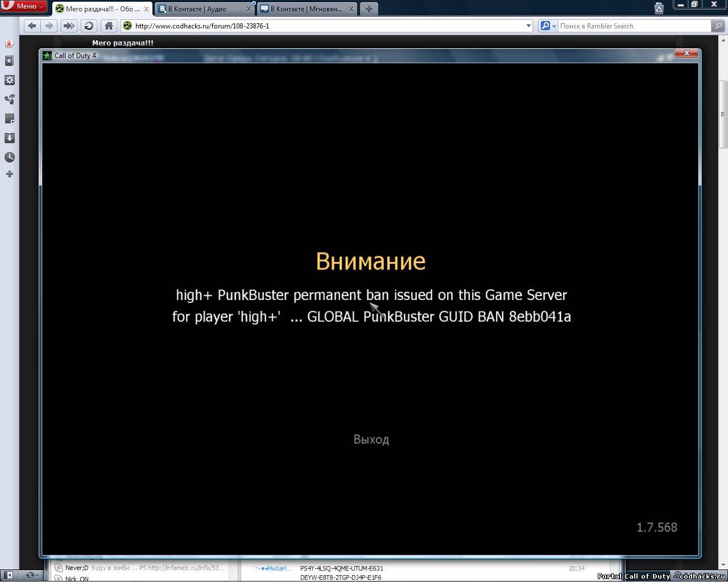728x582 pixels.
Task: Click the key DEYW-E8T8-2TGP-DJ4P-E1F6
Action: point(341,577)
